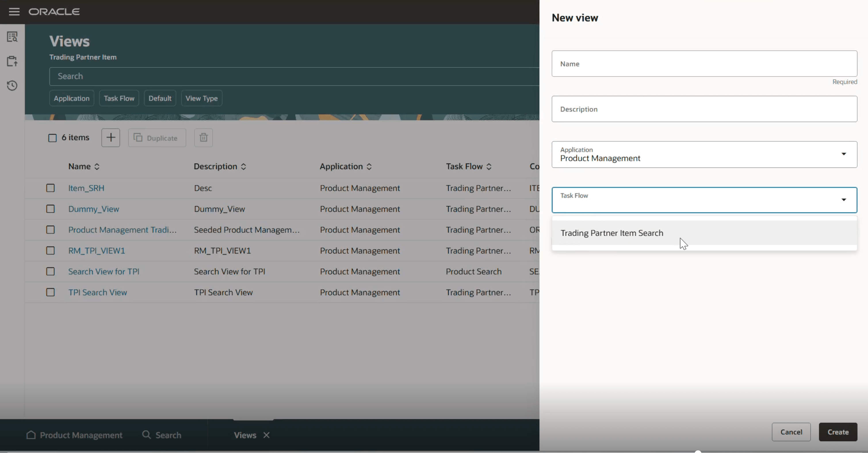868x453 pixels.
Task: Toggle the select-all 6 items checkbox
Action: pos(53,138)
